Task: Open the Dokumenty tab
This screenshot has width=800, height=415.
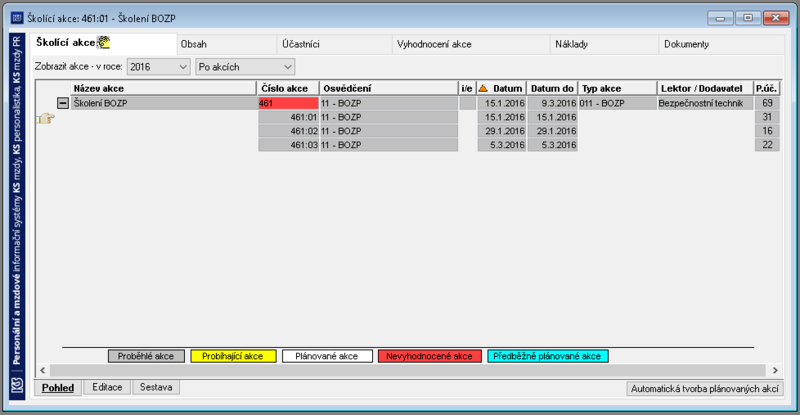Action: 721,44
